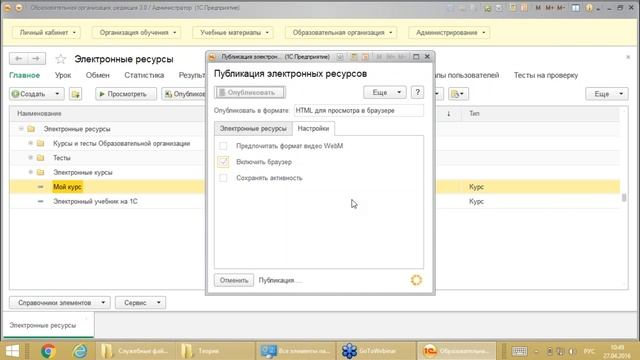Click the M button in main title bar
640x360 pixels.
click(x=538, y=8)
